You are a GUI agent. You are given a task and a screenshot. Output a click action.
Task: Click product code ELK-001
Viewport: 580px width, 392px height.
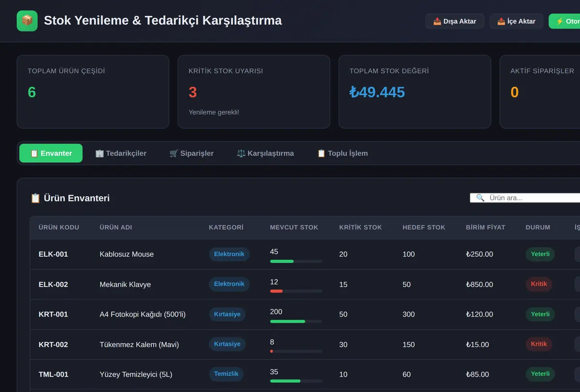[53, 254]
